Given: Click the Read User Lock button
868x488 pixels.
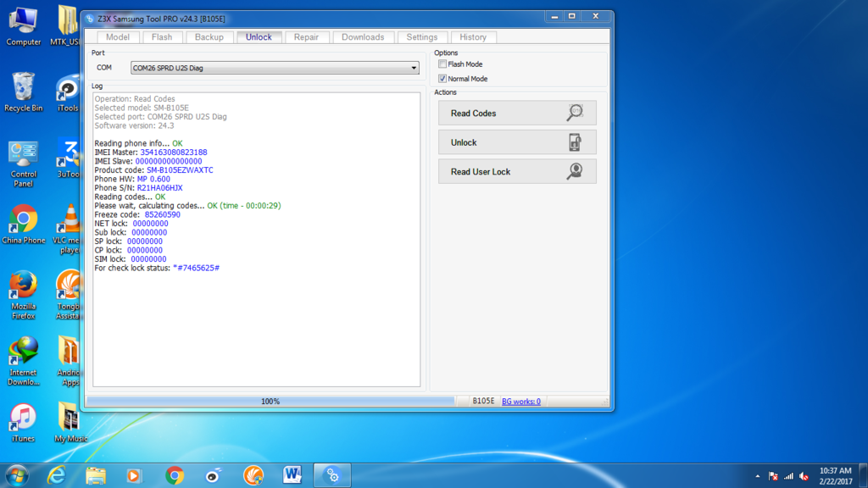Looking at the screenshot, I should point(517,171).
